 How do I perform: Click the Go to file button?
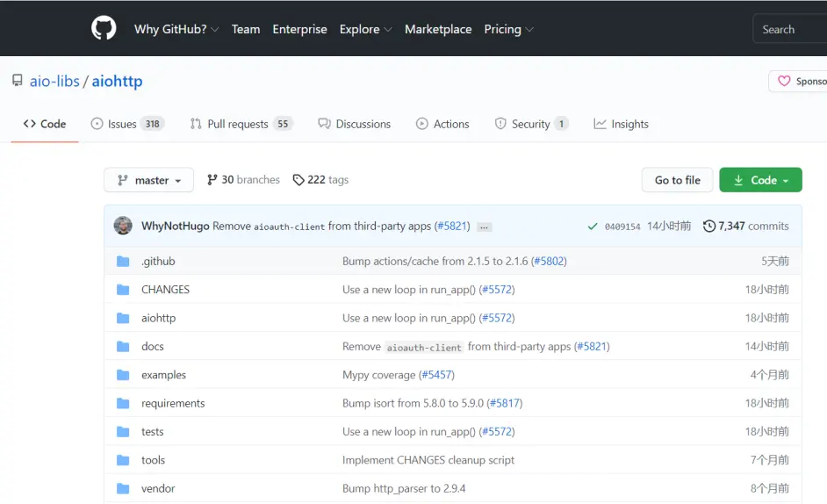677,180
